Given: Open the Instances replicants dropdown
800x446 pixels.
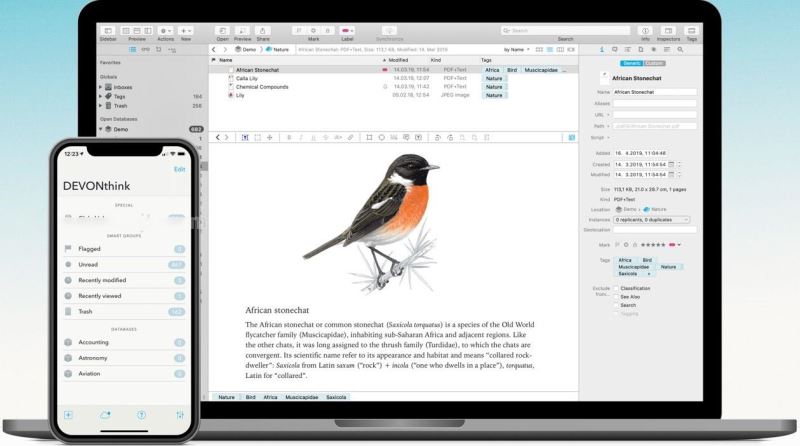Looking at the screenshot, I should [652, 220].
